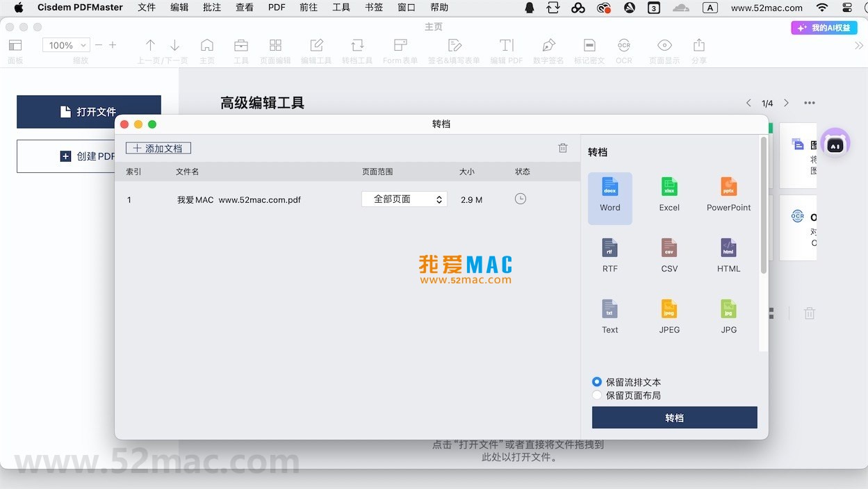
Task: Open 页面显示 page display icon
Action: (x=664, y=45)
